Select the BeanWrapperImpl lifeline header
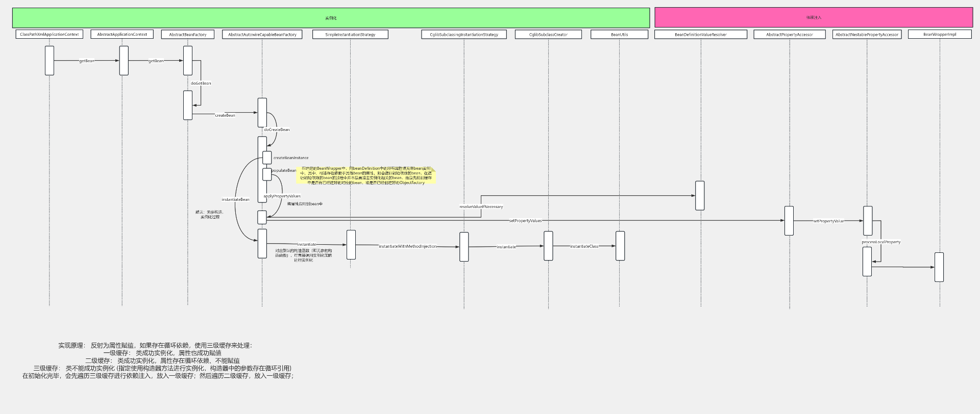Image resolution: width=980 pixels, height=414 pixels. pos(939,35)
